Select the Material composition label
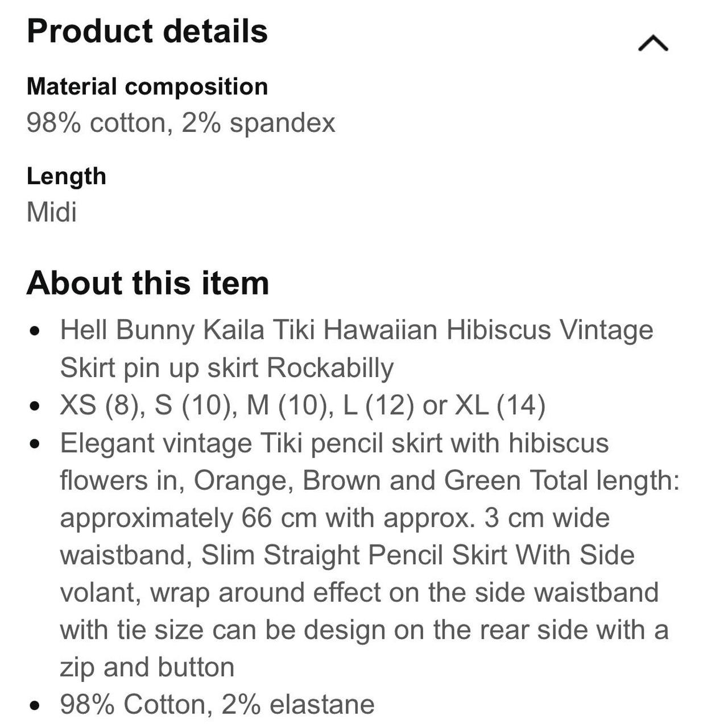The width and height of the screenshot is (728, 728). point(147,86)
